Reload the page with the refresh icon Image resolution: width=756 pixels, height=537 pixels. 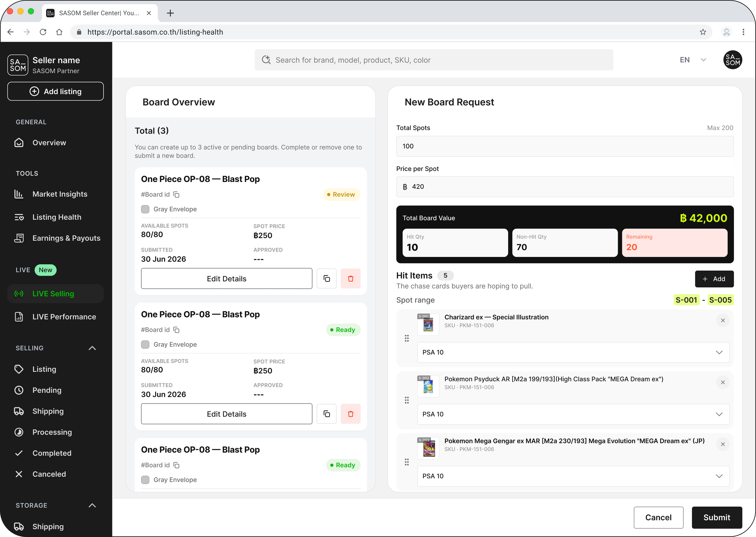click(x=43, y=32)
